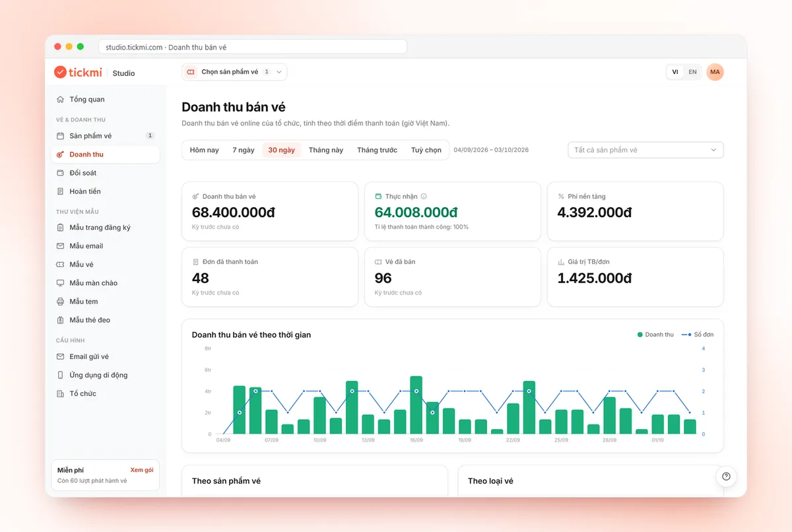Click the browser address bar
Viewport: 792px width, 532px height.
(253, 47)
